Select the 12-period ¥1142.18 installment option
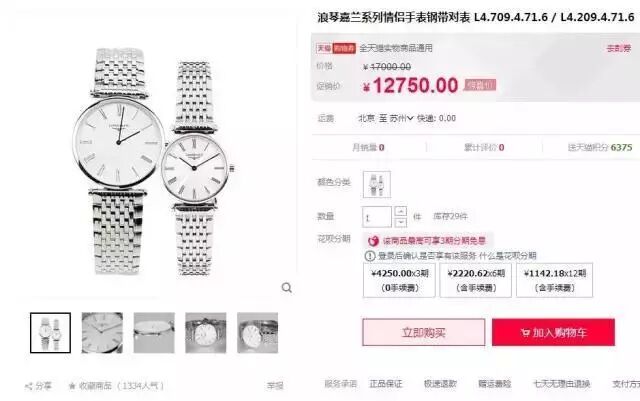 click(x=554, y=280)
